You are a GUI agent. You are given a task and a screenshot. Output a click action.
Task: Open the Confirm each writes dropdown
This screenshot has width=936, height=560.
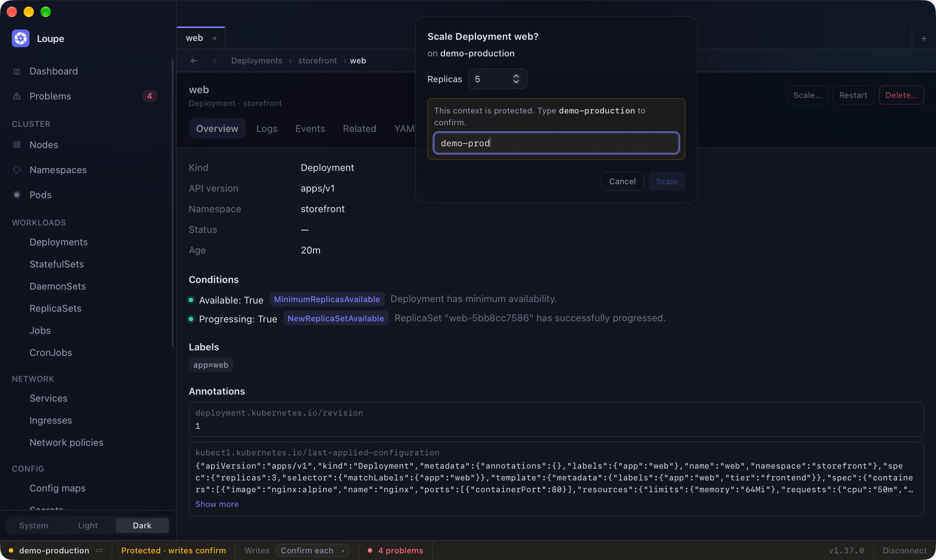click(312, 550)
